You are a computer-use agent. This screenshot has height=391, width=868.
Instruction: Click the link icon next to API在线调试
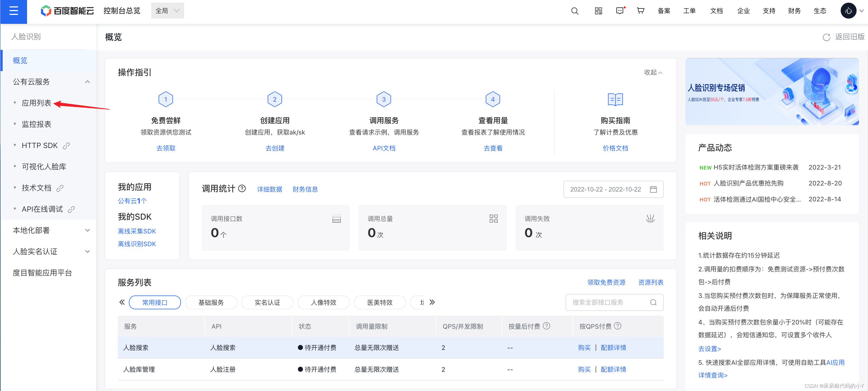coord(71,209)
